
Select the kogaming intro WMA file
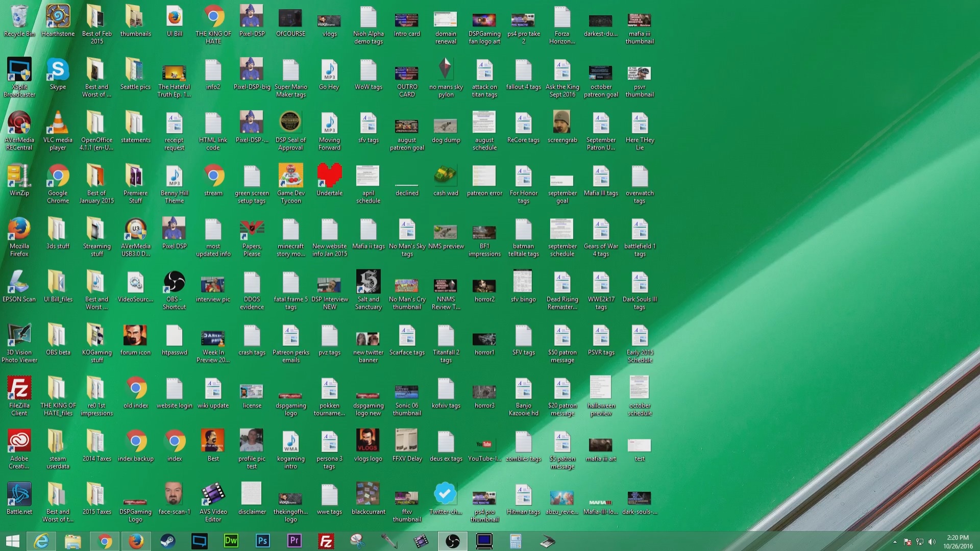tap(290, 449)
